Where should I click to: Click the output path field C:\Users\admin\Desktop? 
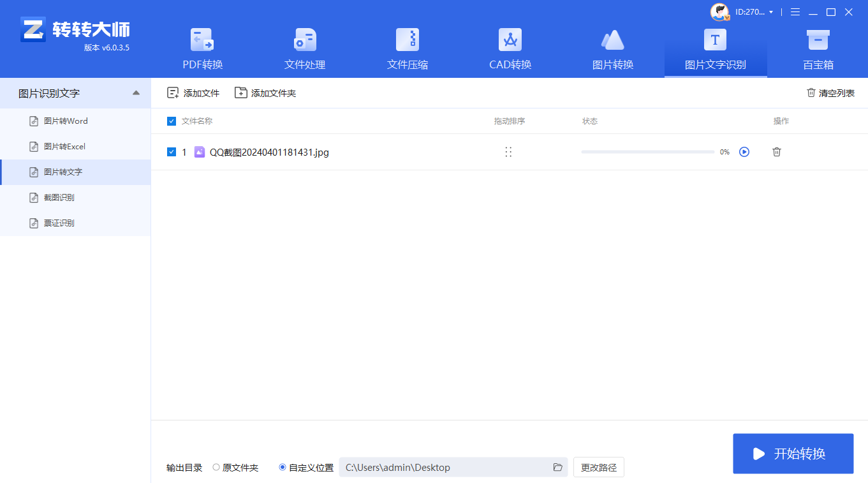[x=453, y=468]
